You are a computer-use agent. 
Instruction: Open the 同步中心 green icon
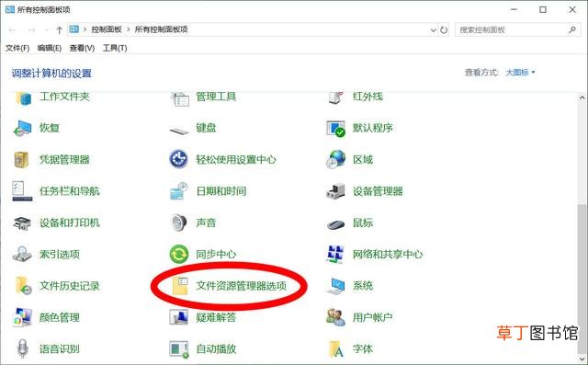point(179,255)
